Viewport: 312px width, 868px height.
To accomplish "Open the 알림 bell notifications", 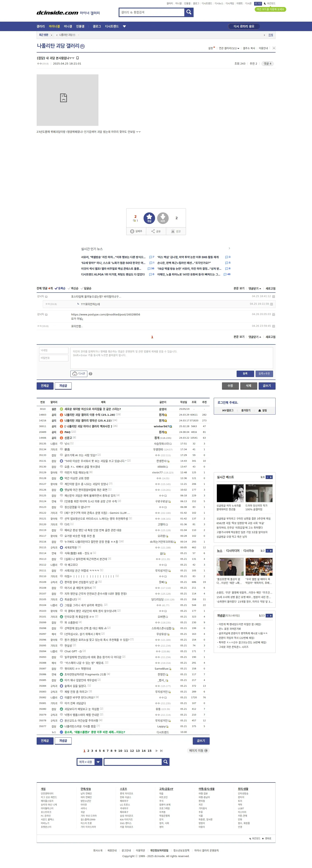I will [262, 410].
